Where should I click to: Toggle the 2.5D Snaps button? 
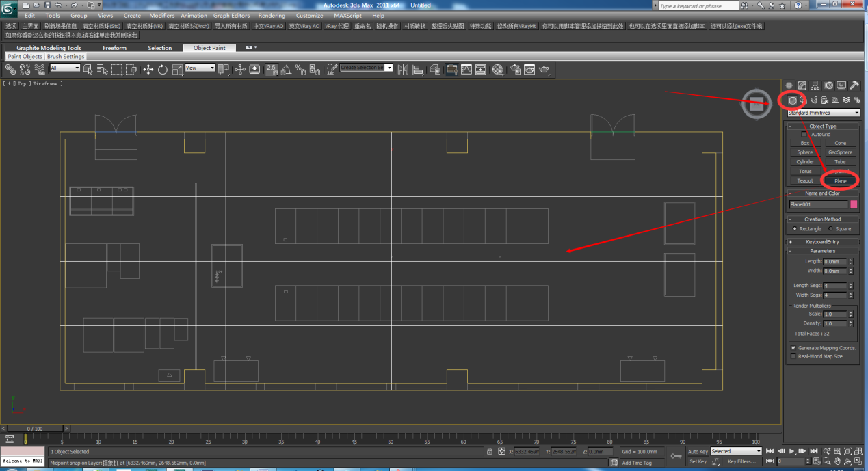click(x=272, y=69)
